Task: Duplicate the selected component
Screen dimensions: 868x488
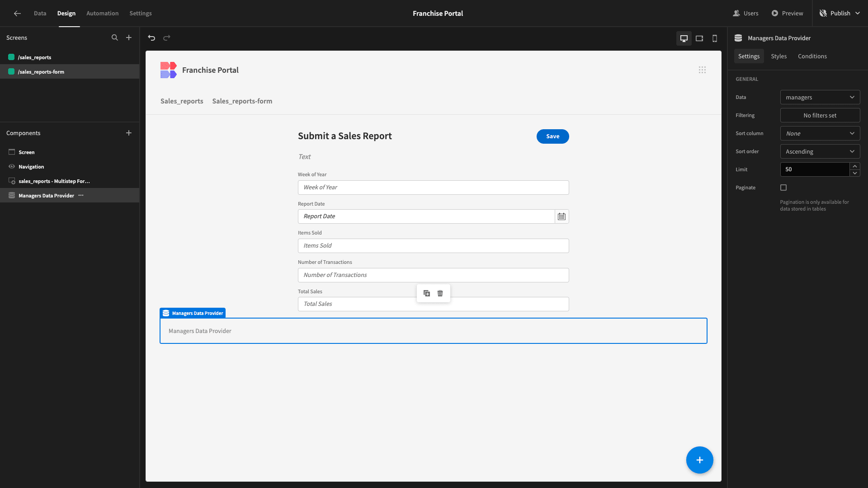Action: pos(427,293)
